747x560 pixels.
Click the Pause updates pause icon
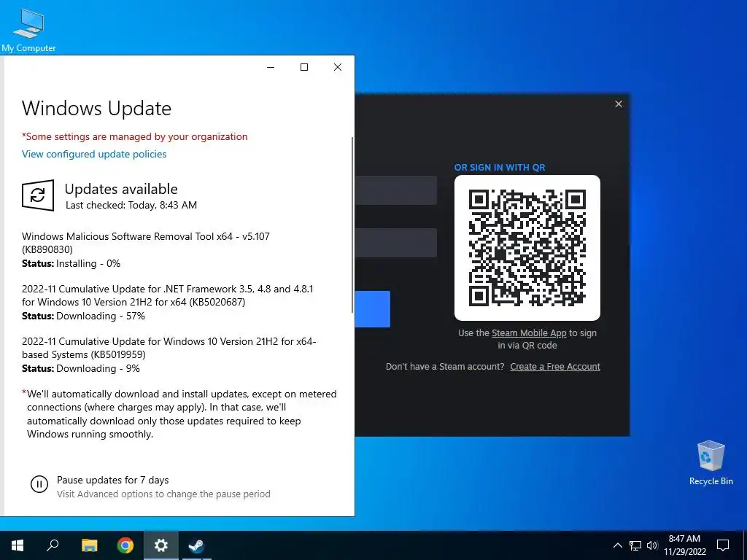point(39,484)
